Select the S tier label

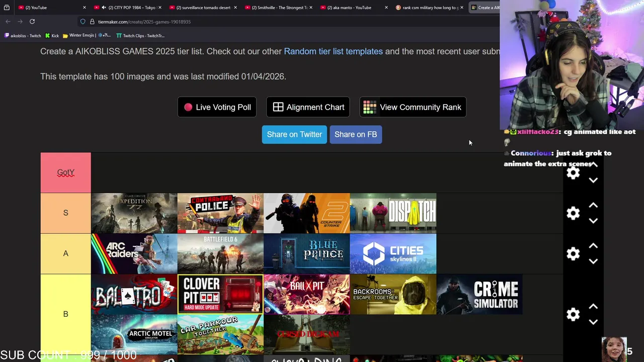[x=65, y=213]
